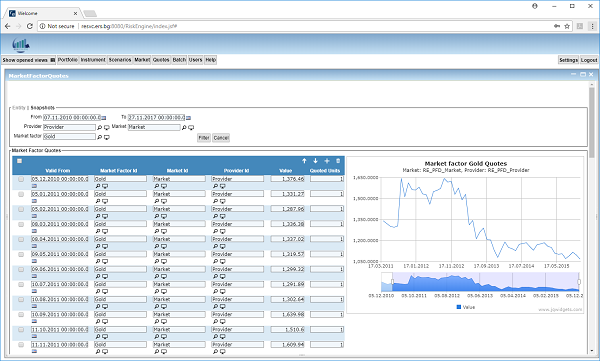
Task: Click the Market factor Gold input
Action: [69, 137]
